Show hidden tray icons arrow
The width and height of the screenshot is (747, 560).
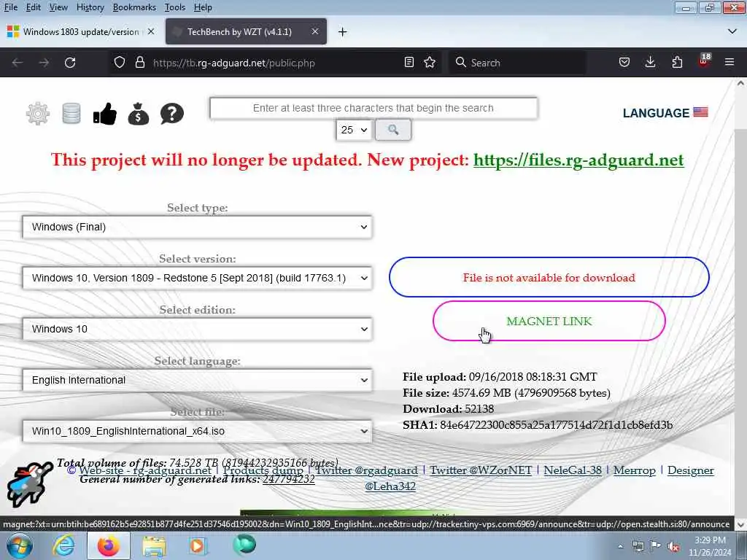620,547
